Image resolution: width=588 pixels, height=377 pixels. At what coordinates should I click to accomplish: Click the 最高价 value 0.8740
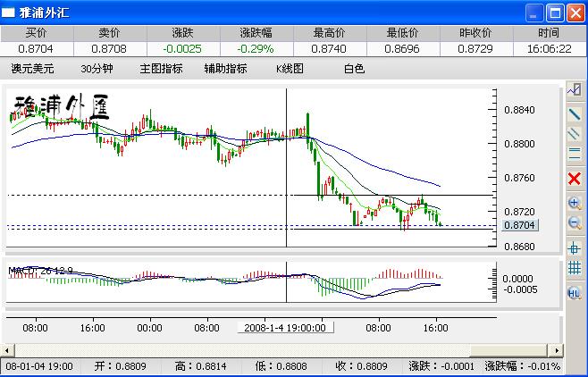point(329,49)
